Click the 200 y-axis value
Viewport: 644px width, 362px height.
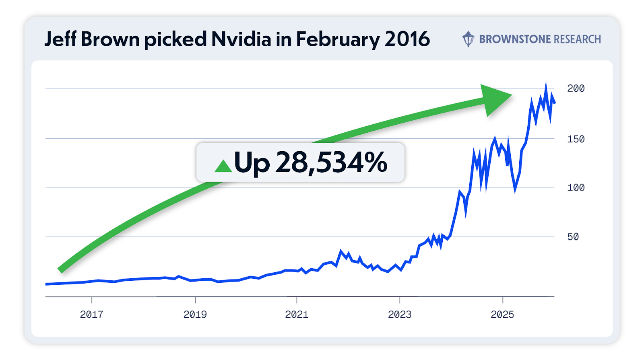(x=576, y=88)
